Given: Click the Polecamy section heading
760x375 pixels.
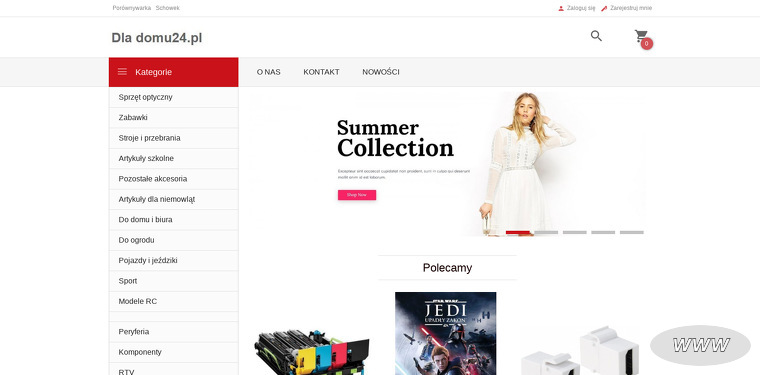Looking at the screenshot, I should click(x=447, y=268).
